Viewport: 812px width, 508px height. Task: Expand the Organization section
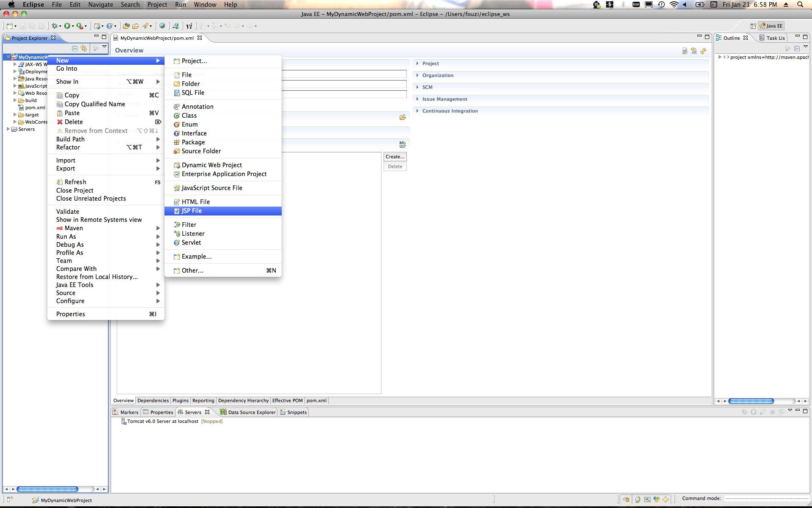pyautogui.click(x=417, y=75)
